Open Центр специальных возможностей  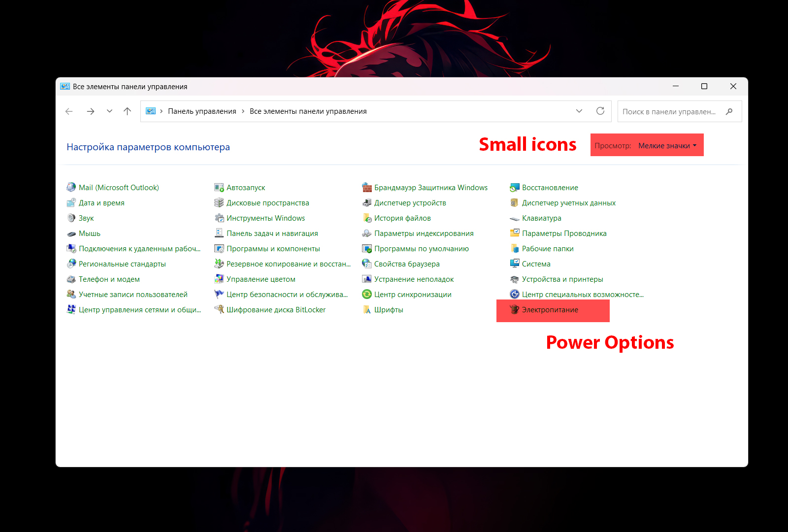[583, 295]
